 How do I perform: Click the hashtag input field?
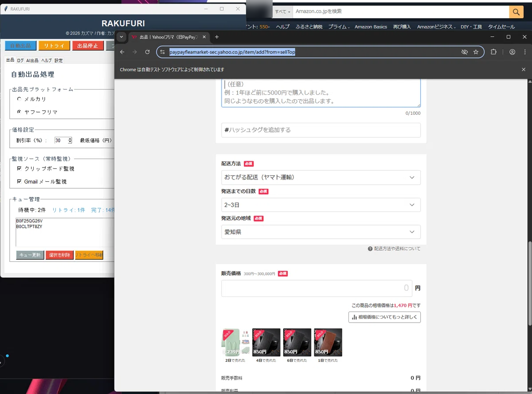pyautogui.click(x=321, y=130)
